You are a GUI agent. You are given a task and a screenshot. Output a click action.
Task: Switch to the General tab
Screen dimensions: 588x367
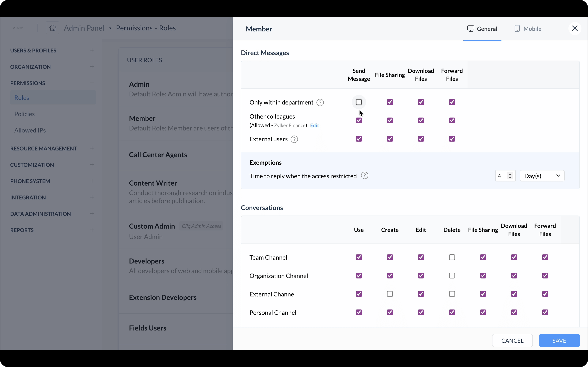(x=482, y=28)
